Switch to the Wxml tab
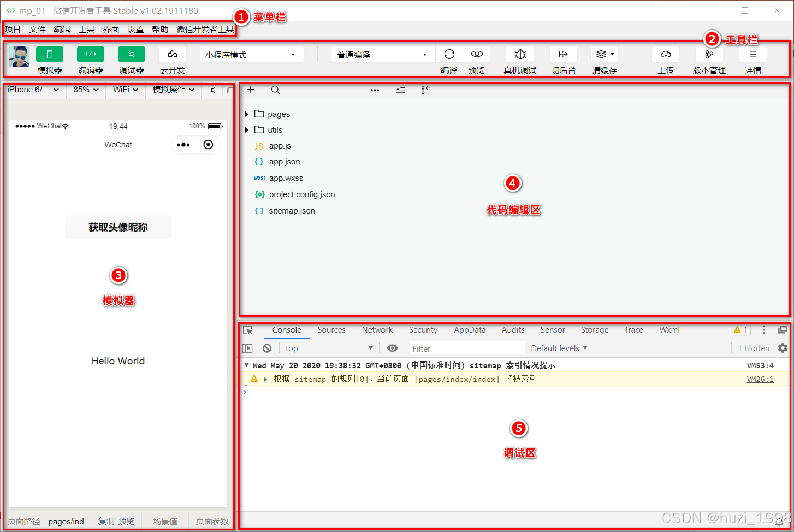Image resolution: width=794 pixels, height=532 pixels. (x=669, y=330)
